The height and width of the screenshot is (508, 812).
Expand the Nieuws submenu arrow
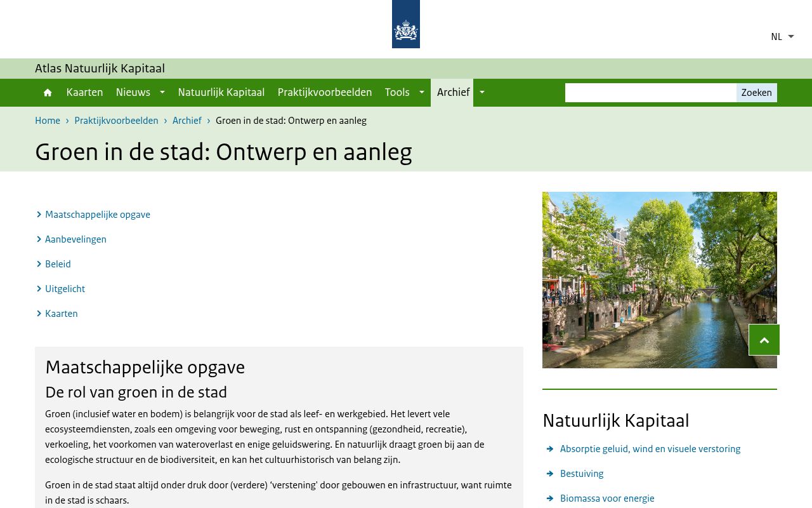pyautogui.click(x=162, y=93)
